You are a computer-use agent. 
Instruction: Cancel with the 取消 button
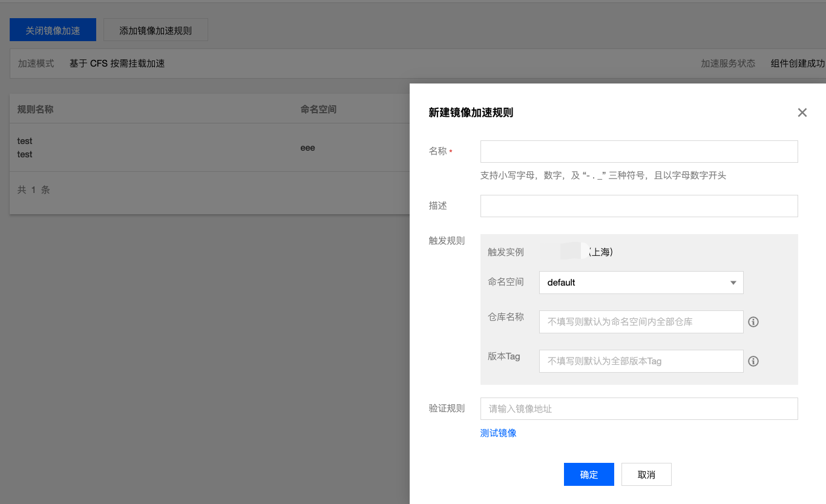coord(646,474)
